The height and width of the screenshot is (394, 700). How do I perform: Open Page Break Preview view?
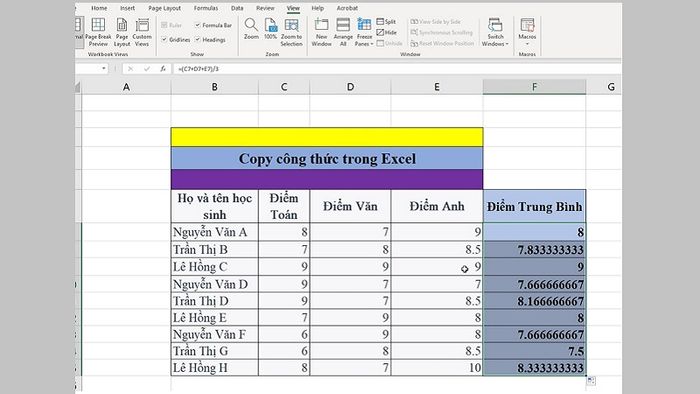click(x=98, y=32)
